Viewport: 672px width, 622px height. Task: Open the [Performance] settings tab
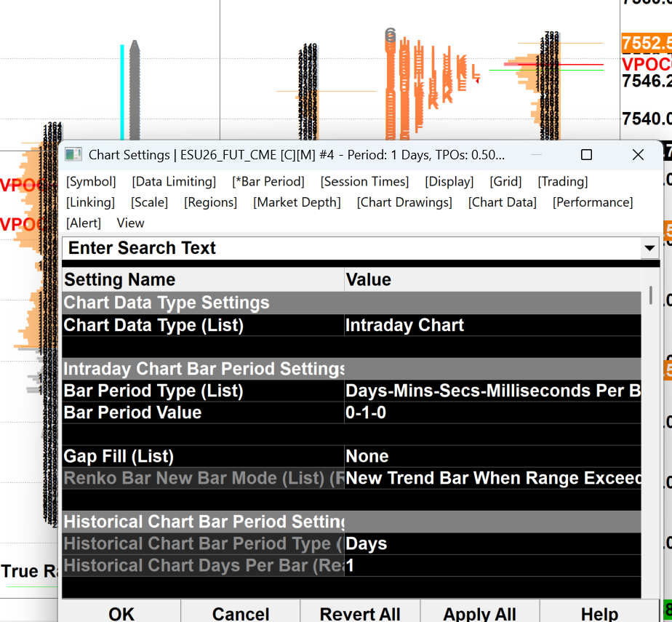592,202
